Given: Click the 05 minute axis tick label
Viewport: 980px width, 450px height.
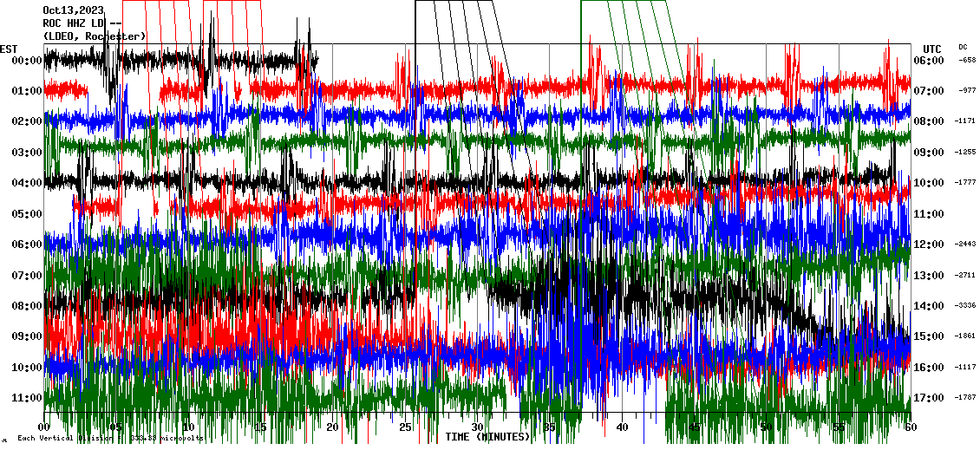Looking at the screenshot, I should 116,427.
